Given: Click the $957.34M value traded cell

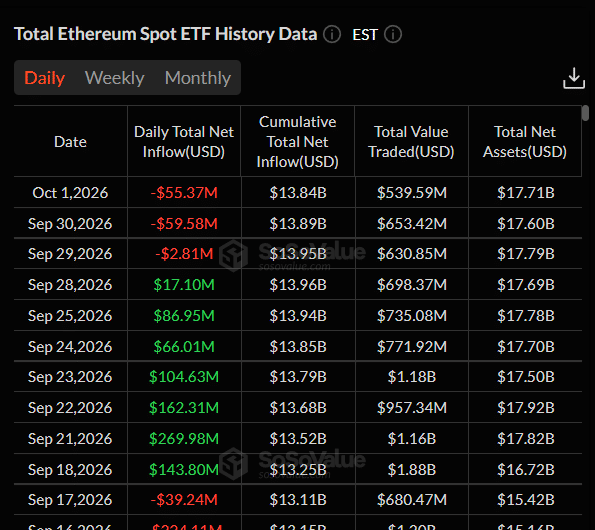Looking at the screenshot, I should coord(412,407).
